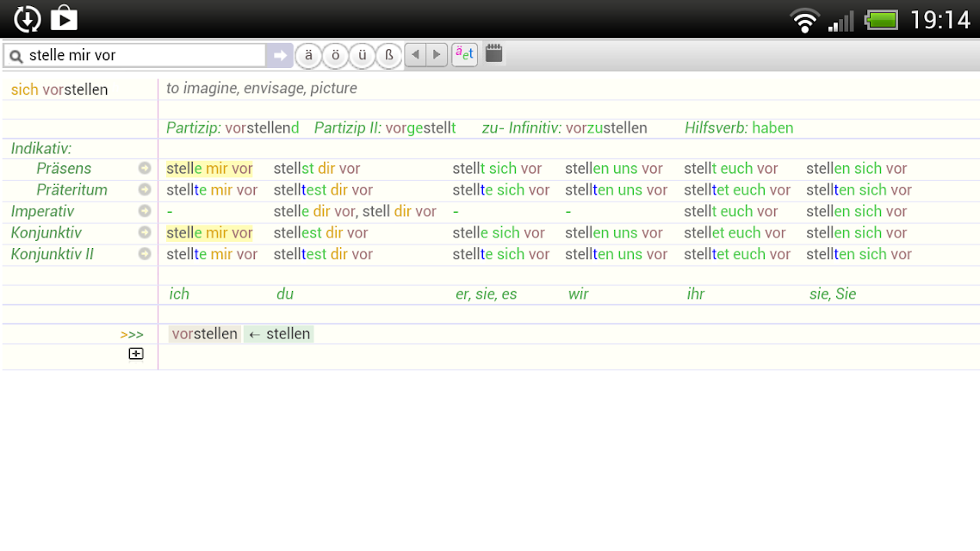Click the 'du' pronoun column label
The image size is (980, 551).
coord(285,294)
